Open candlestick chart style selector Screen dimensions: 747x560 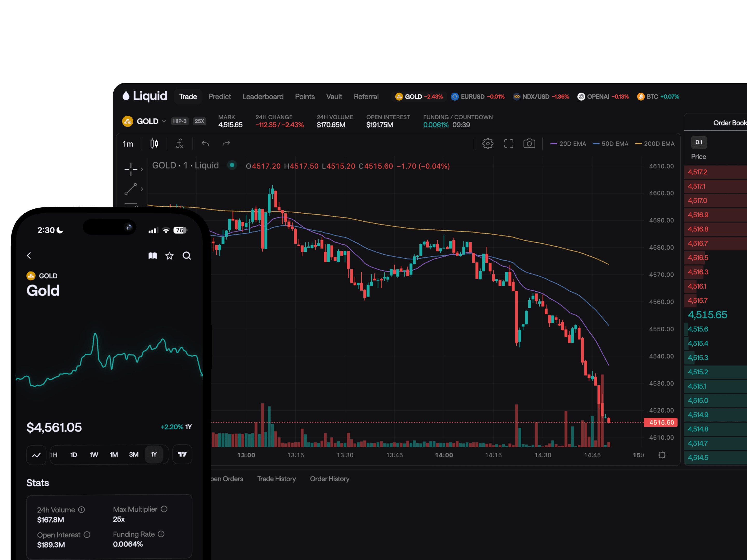154,143
